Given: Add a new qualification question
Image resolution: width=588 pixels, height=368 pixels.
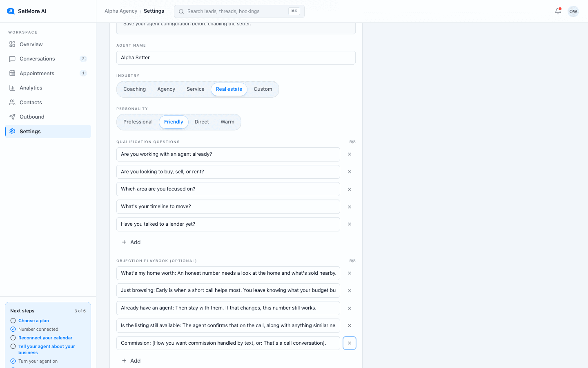Looking at the screenshot, I should [131, 242].
